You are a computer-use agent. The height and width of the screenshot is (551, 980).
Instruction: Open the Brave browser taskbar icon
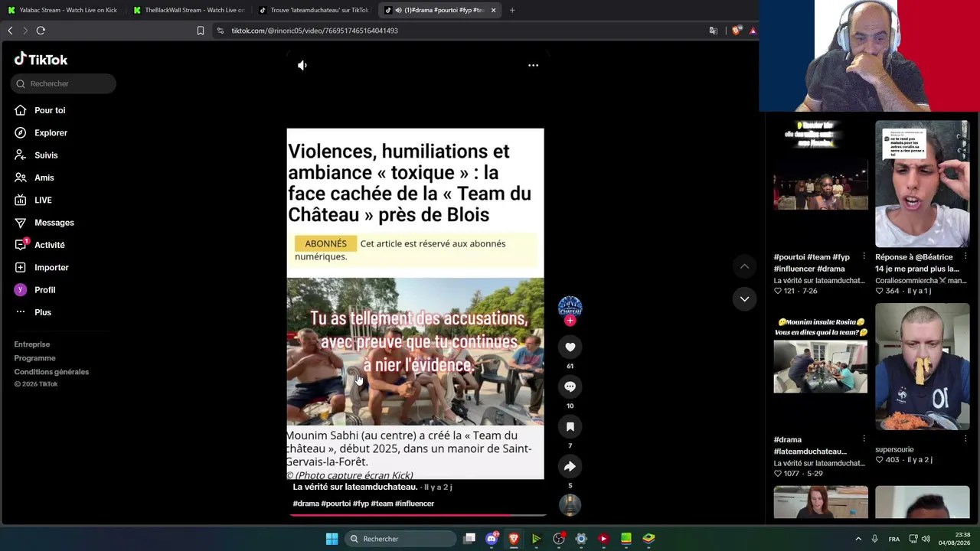(x=514, y=539)
